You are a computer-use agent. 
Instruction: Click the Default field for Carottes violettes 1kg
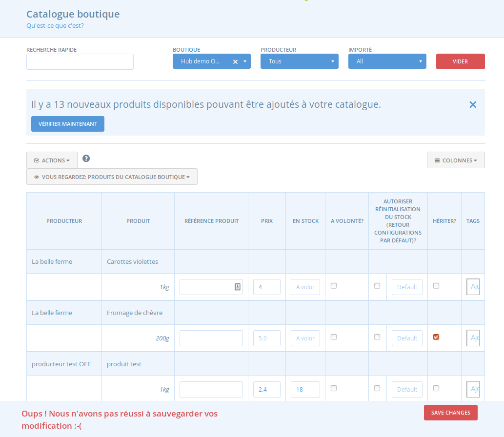coord(407,287)
